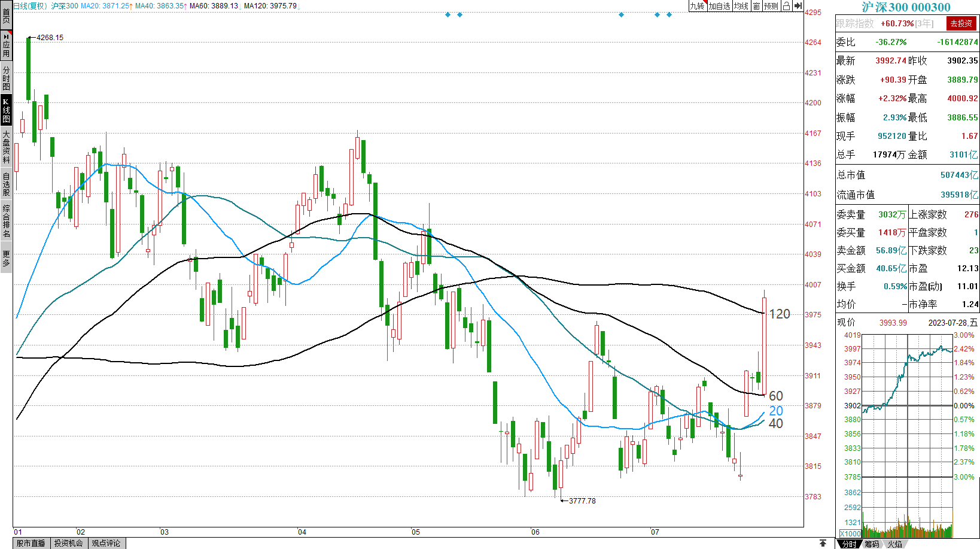The width and height of the screenshot is (980, 549).
Task: Open the 首页 home sidebar tab
Action: tap(6, 15)
